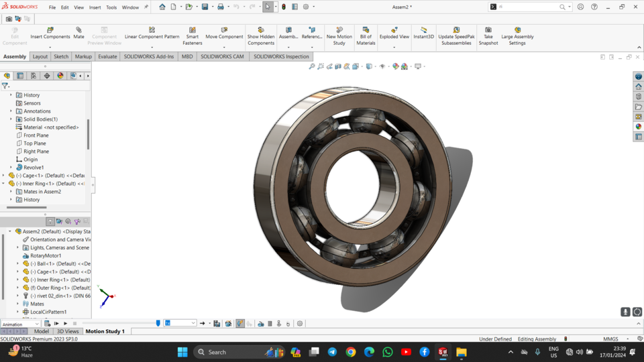The height and width of the screenshot is (362, 644).
Task: Switch to SOLIDWORKS CAM tab
Action: 222,56
